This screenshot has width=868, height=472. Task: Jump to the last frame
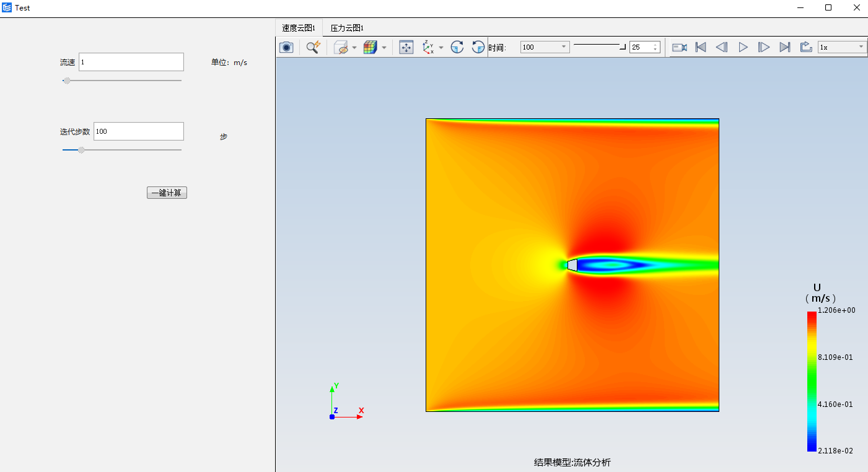(785, 47)
